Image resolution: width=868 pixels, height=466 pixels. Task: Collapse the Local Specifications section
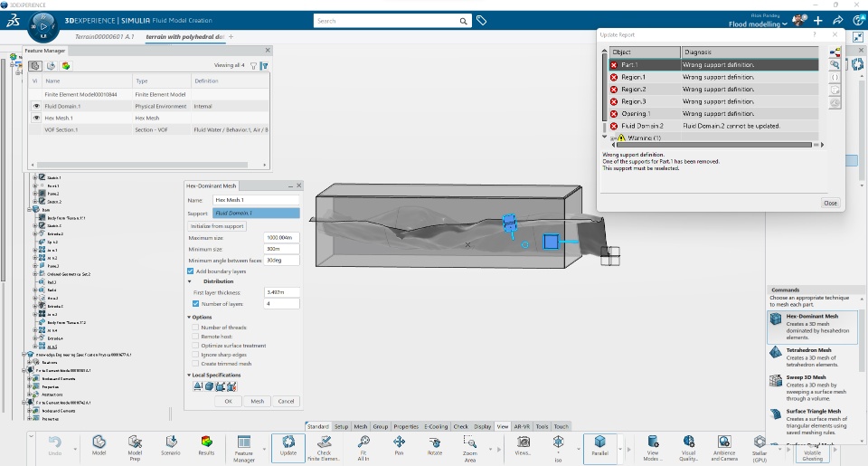[x=189, y=376]
